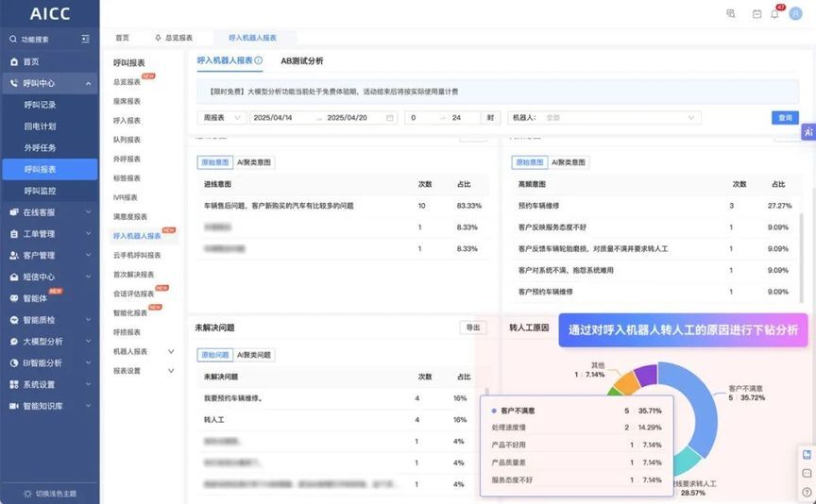816x504 pixels.
Task: Click the bottom floating help question icon
Action: pyautogui.click(x=807, y=492)
